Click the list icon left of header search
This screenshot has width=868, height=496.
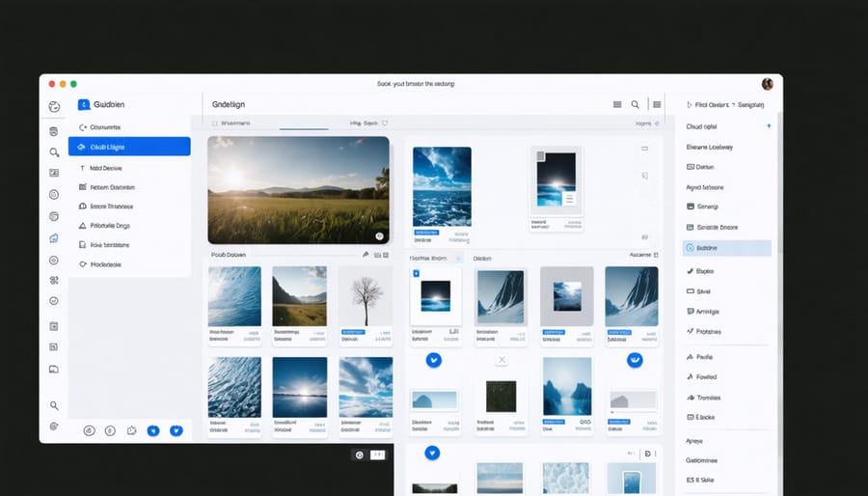pos(617,104)
